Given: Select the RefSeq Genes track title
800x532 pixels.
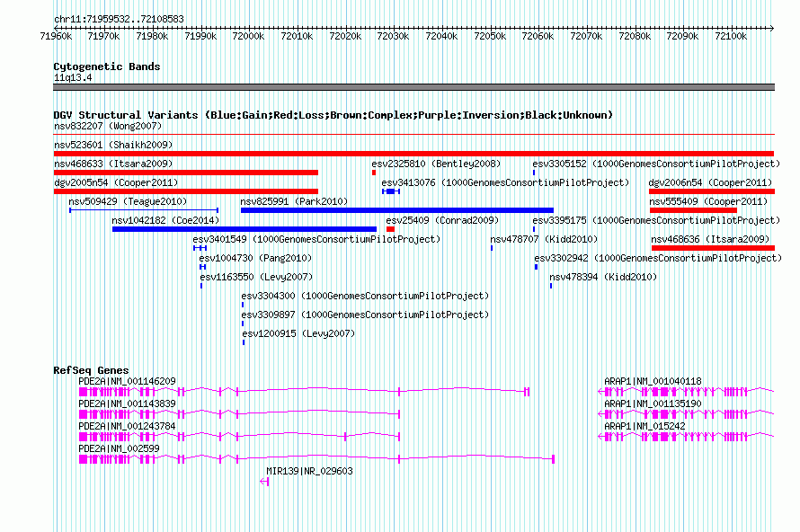Looking at the screenshot, I should (x=91, y=370).
